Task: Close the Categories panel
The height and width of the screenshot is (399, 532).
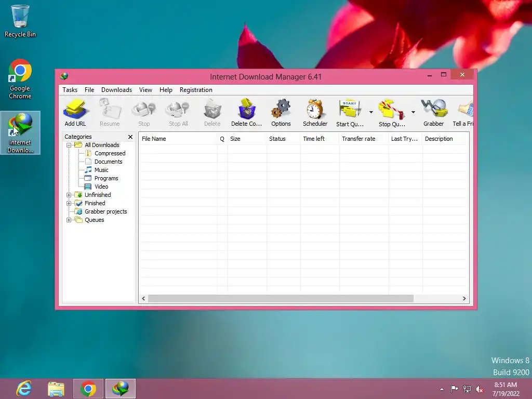Action: [130, 137]
